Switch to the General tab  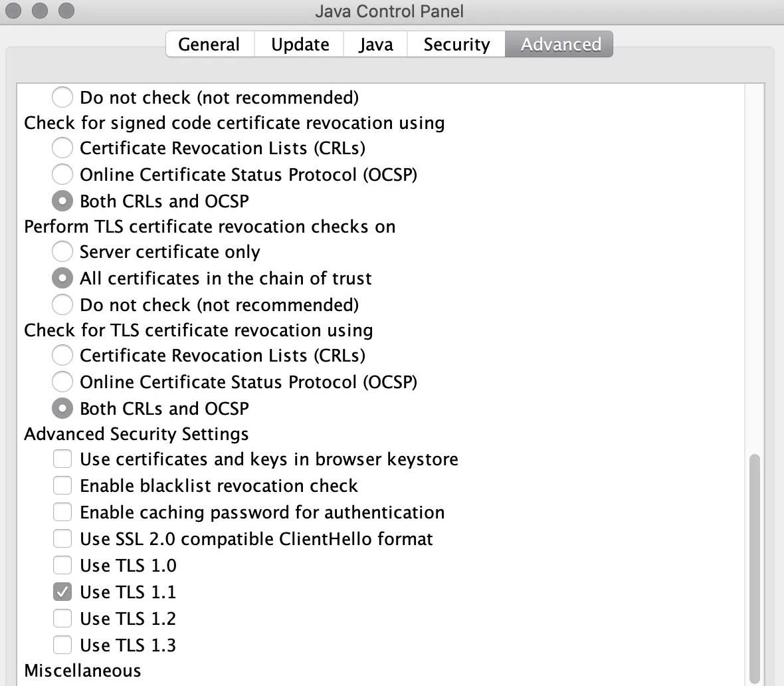coord(209,45)
